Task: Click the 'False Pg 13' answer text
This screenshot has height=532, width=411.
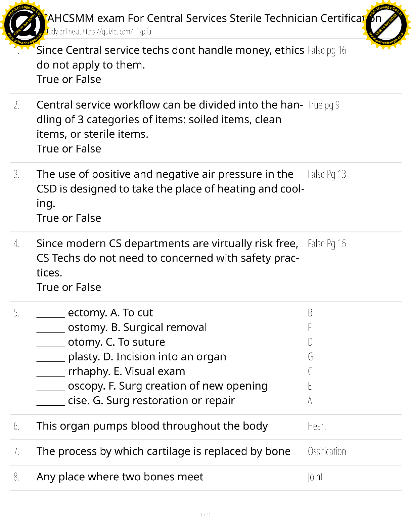Action: 327,174
